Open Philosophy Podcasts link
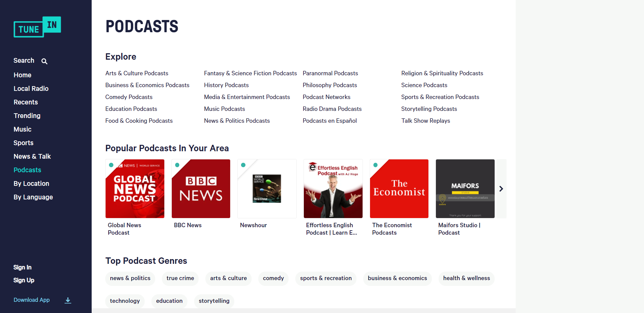Screen dimensions: 644x313 coord(330,85)
